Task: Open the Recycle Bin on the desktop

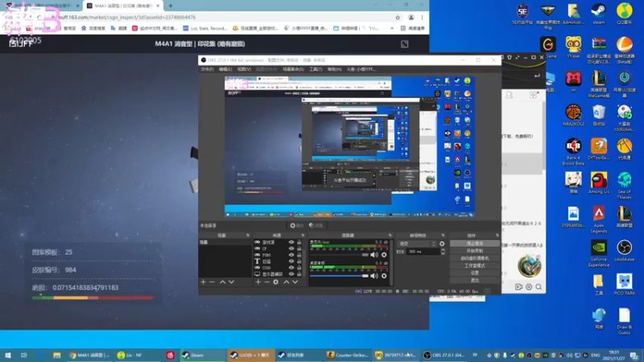Action: 599,115
